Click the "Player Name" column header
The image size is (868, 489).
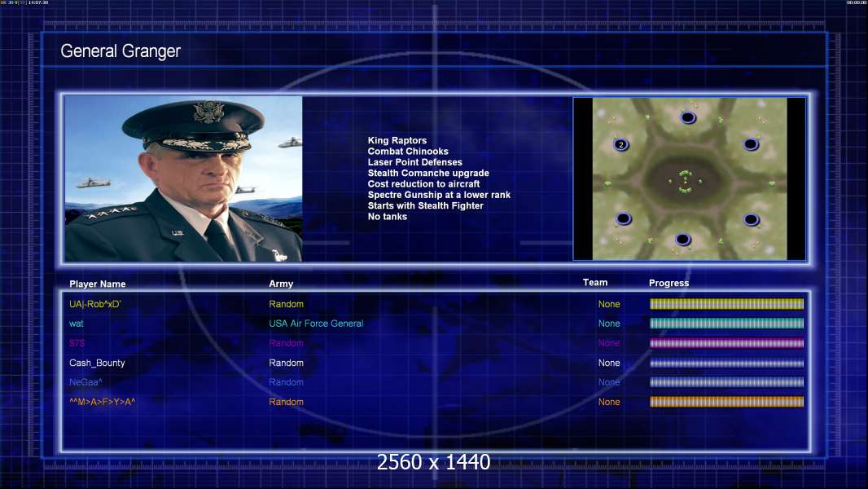(x=98, y=284)
